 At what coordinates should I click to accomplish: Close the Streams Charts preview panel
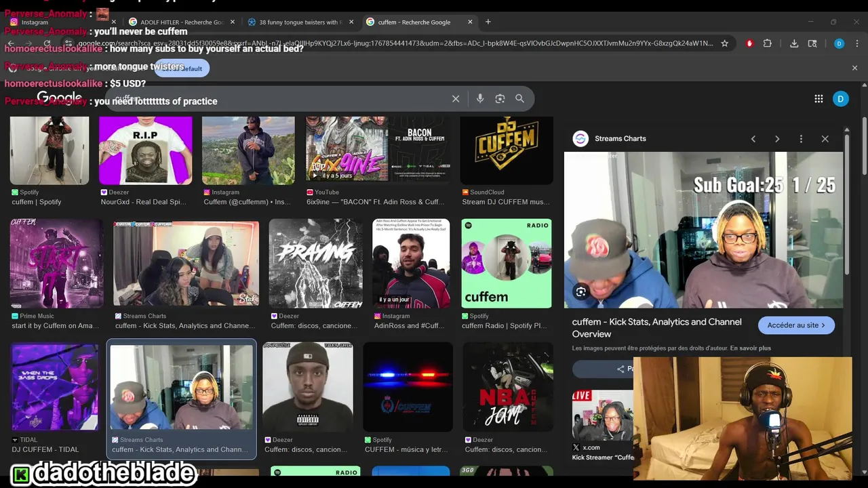pos(825,139)
